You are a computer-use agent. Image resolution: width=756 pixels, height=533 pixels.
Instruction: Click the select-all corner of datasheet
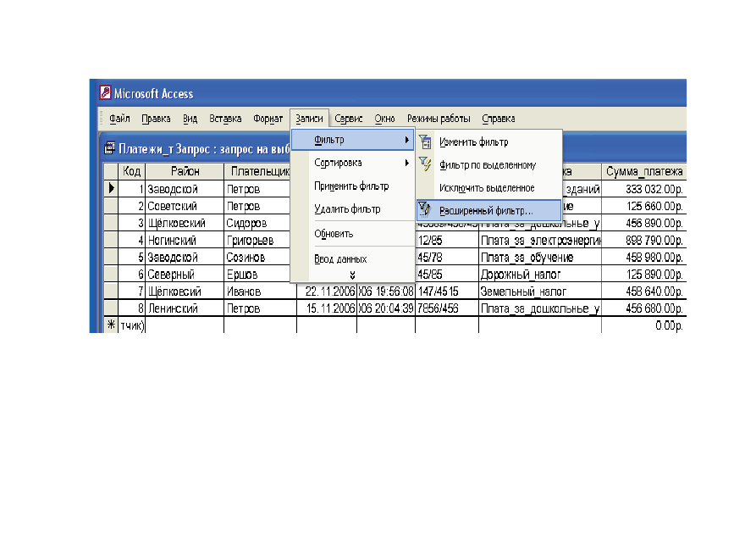pos(112,171)
